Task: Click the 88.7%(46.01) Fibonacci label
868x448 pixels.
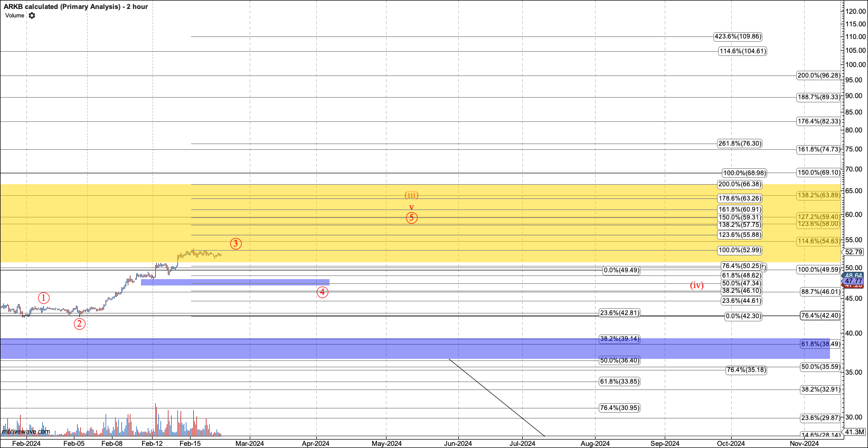Action: click(820, 292)
